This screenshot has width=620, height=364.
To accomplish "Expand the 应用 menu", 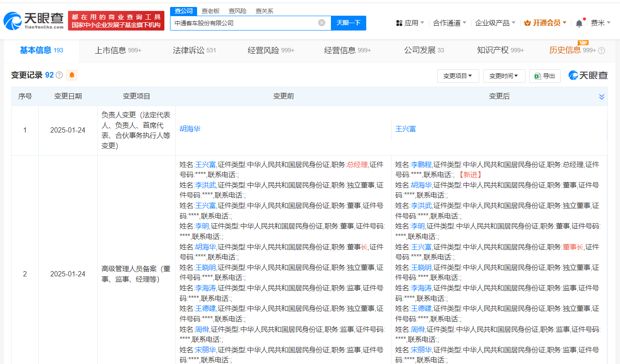I will (x=410, y=23).
